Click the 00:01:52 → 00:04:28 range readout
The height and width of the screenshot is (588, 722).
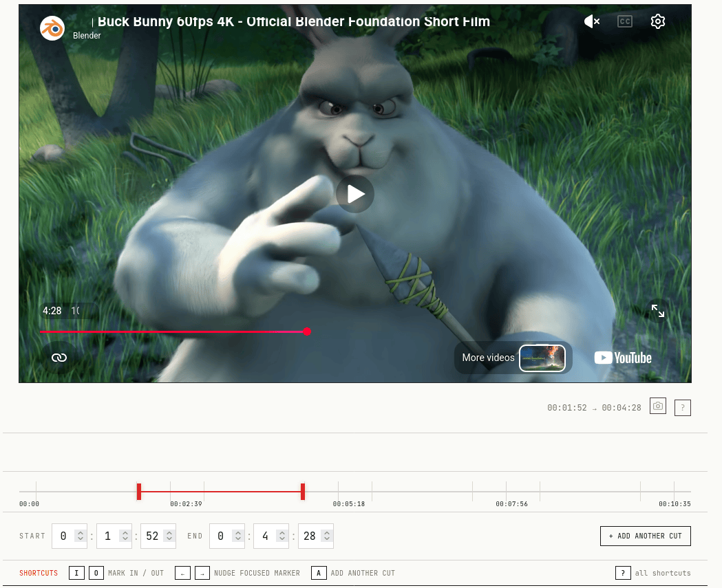pos(594,408)
